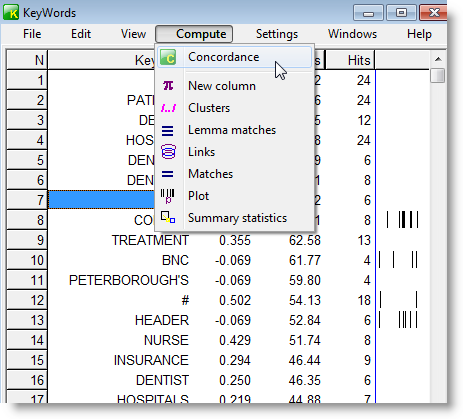Select Matches menu entry
Image resolution: width=463 pixels, height=419 pixels.
(x=234, y=174)
